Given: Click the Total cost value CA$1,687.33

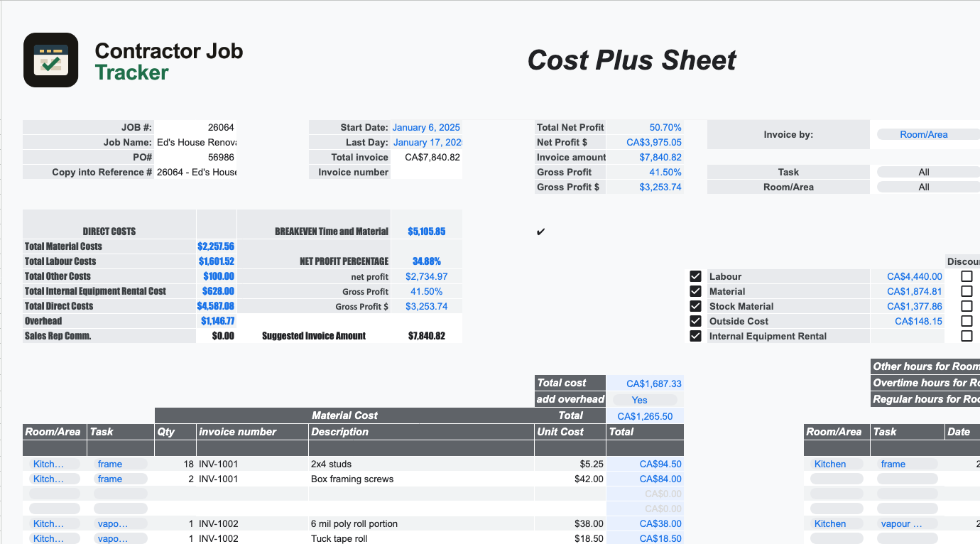Looking at the screenshot, I should click(645, 383).
